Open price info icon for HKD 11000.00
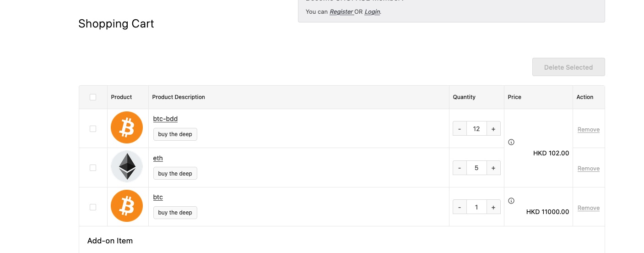 (x=511, y=201)
